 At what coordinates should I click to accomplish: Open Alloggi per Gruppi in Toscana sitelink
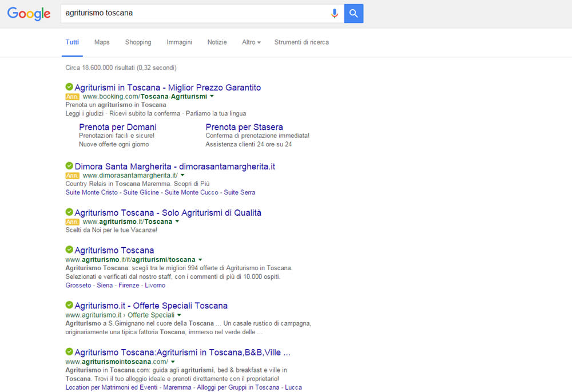tap(238, 387)
